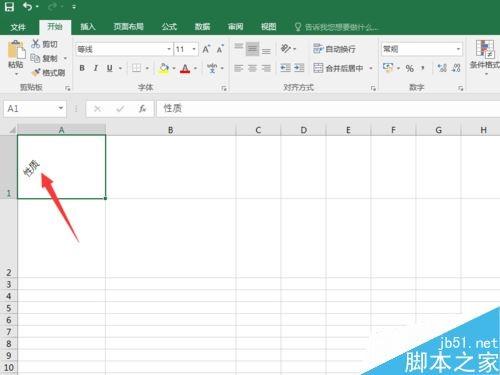Screen dimensions: 500x375
Task: Toggle center text horizontally
Action: (252, 68)
